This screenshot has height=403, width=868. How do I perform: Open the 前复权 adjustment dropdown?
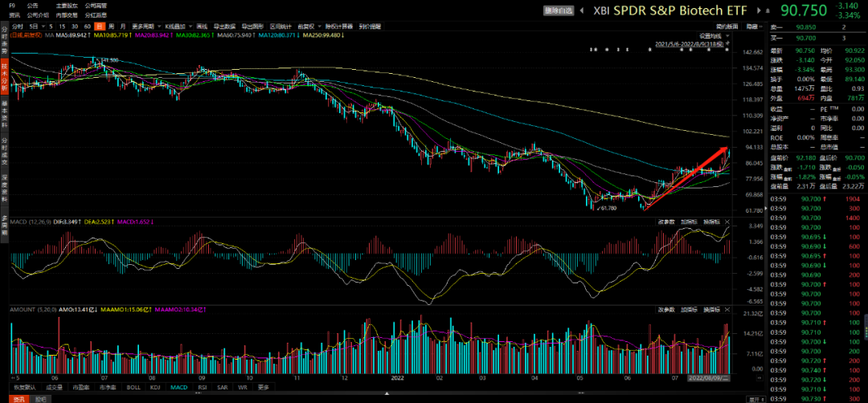pos(317,26)
